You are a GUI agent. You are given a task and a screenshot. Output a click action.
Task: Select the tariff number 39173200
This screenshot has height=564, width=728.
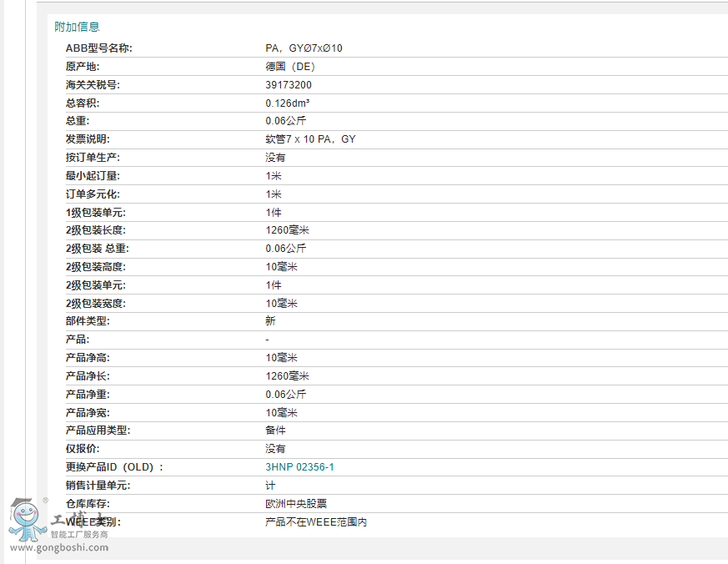[x=289, y=85]
